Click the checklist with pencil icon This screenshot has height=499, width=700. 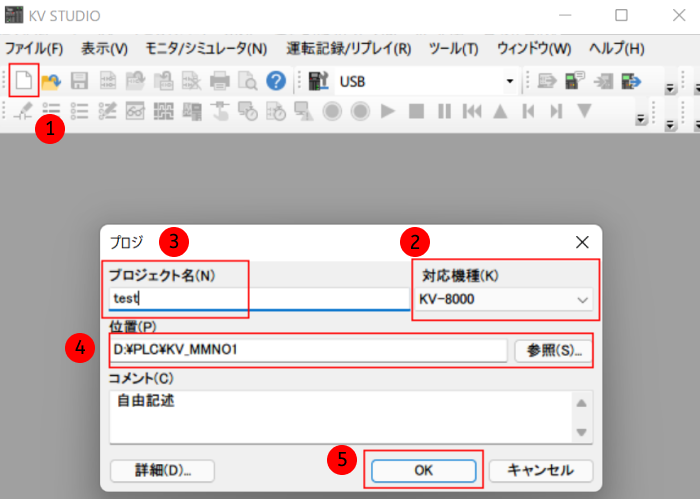[108, 111]
